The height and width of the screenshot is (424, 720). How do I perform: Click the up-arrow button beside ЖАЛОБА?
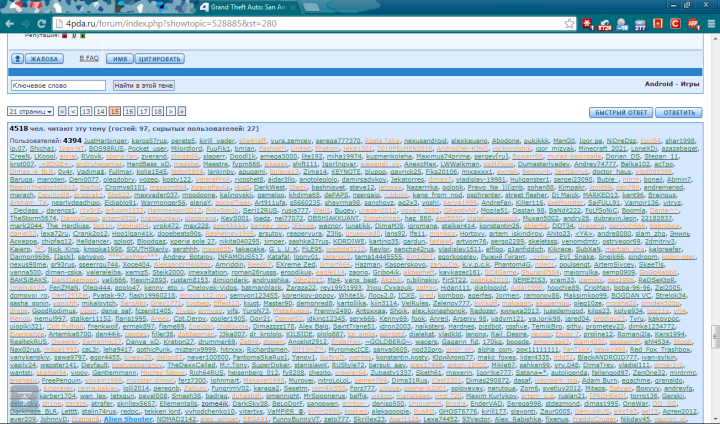[x=17, y=59]
